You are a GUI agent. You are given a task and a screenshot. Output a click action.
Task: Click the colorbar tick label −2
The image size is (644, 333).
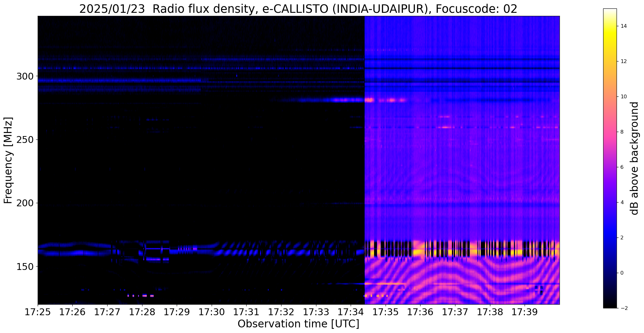pos(624,308)
